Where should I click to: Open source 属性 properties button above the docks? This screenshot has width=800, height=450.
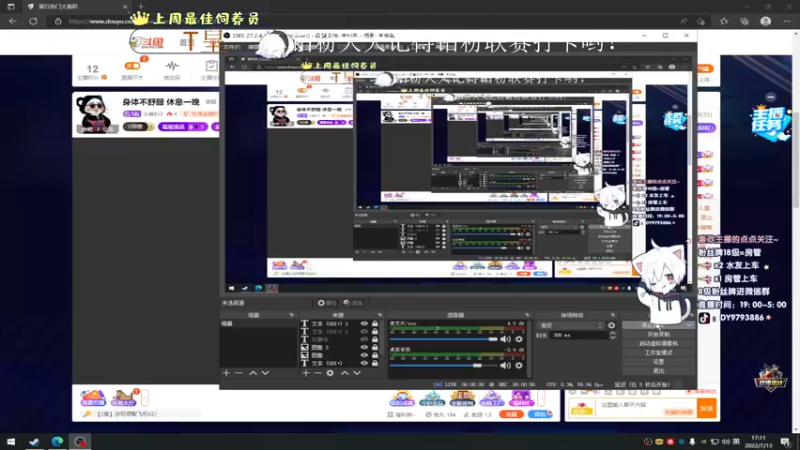point(327,303)
